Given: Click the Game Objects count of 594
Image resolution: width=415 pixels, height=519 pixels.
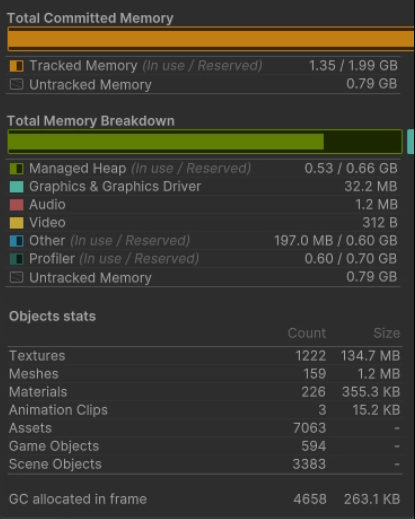Looking at the screenshot, I should tap(313, 446).
